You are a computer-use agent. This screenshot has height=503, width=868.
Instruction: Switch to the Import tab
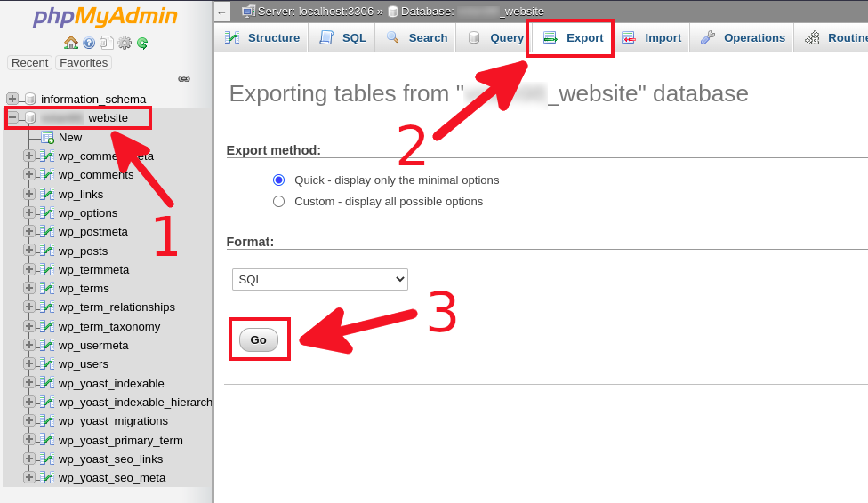(x=651, y=37)
